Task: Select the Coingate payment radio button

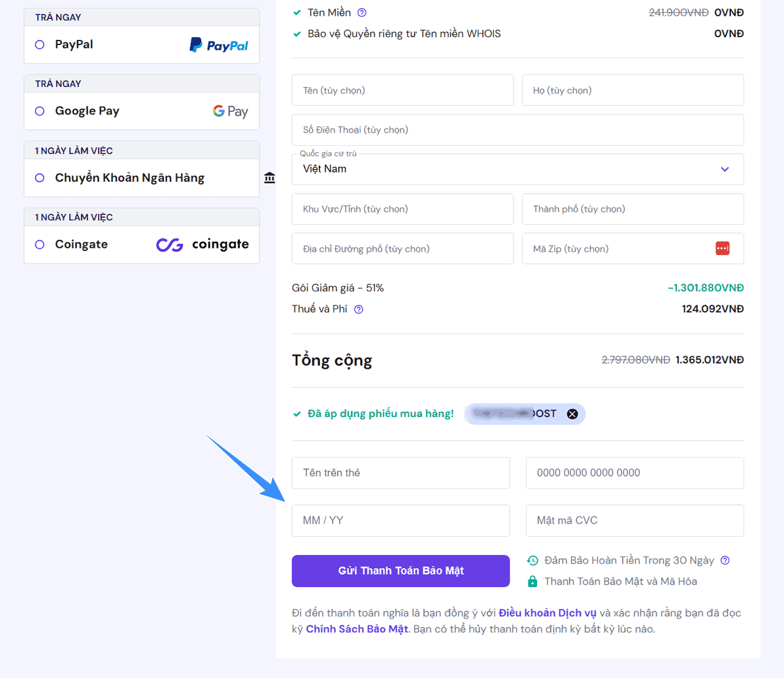Action: click(40, 245)
